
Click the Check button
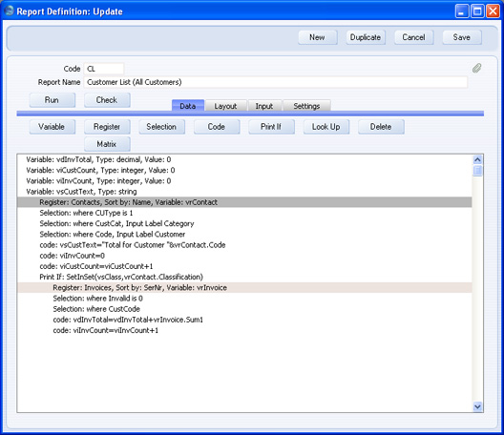point(107,100)
